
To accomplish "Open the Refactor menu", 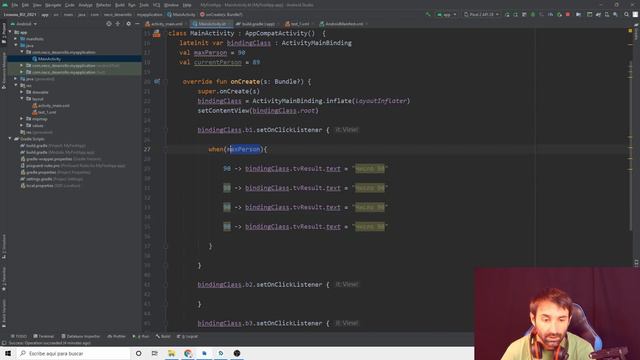I will [103, 5].
